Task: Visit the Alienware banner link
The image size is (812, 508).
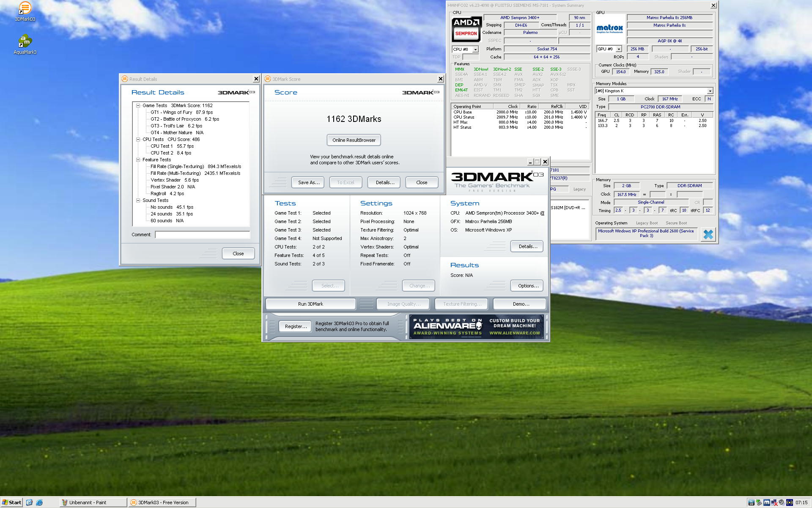Action: (475, 326)
